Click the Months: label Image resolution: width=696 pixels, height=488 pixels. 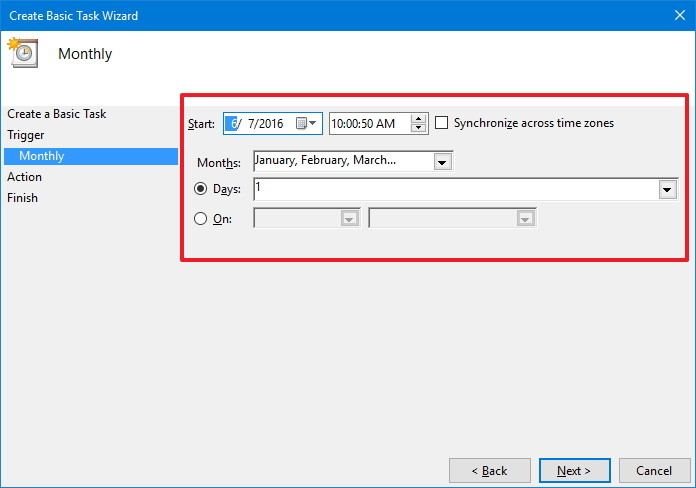tap(219, 163)
